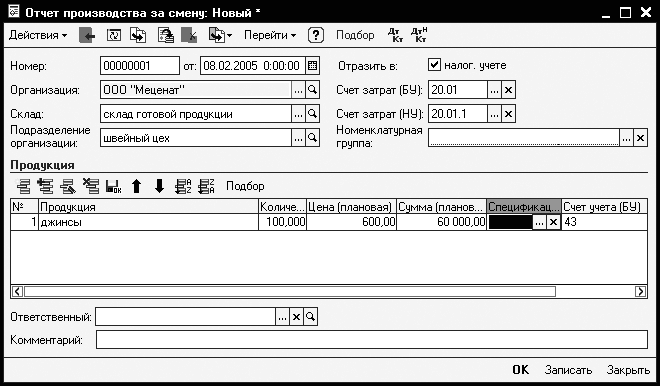Click into the Комментарий text field
Screen dimensions: 660x386
pos(372,339)
